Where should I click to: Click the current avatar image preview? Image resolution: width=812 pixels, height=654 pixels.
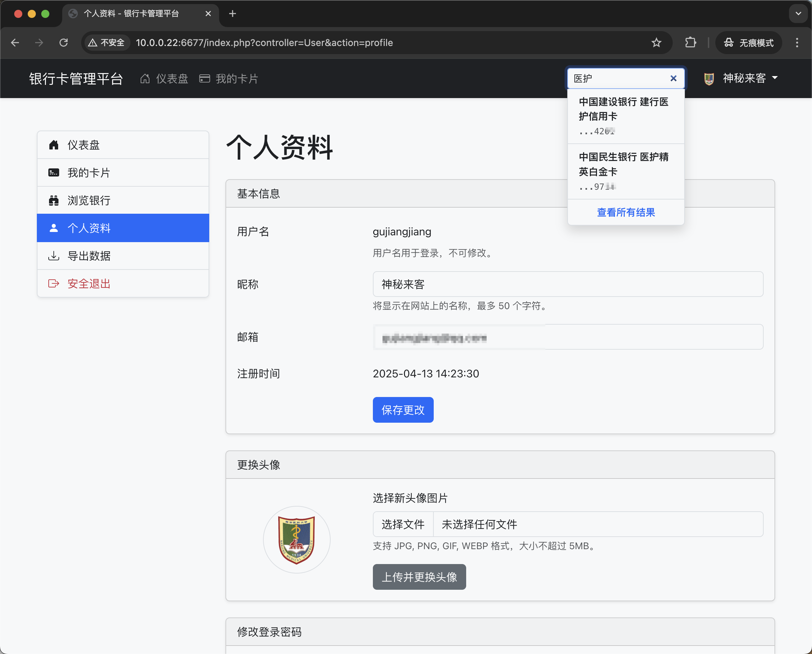click(296, 539)
